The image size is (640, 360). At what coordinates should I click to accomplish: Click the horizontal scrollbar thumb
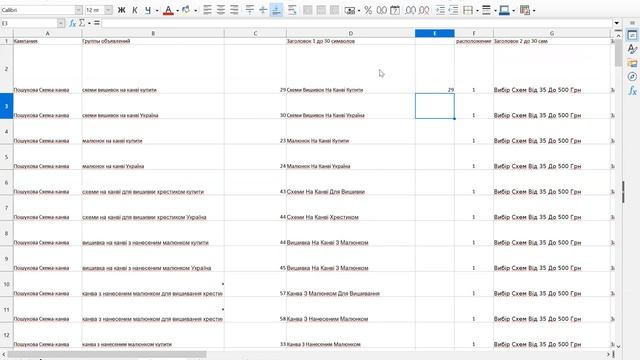point(107,354)
